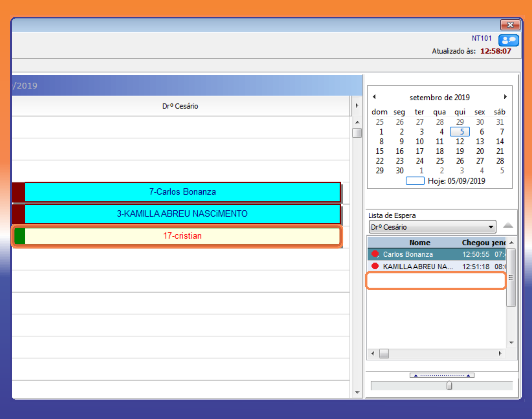The image size is (532, 419).
Task: Collapse panel using dotted arrow expander bar
Action: tap(442, 375)
